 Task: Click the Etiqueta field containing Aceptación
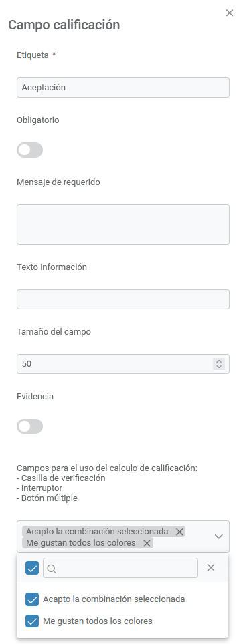(123, 88)
